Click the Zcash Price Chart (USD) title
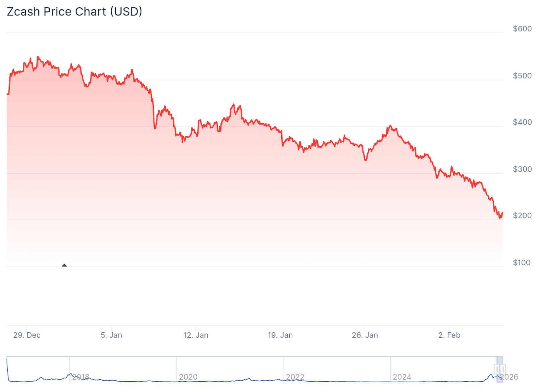Screen dimensions: 537x392 (x=75, y=12)
